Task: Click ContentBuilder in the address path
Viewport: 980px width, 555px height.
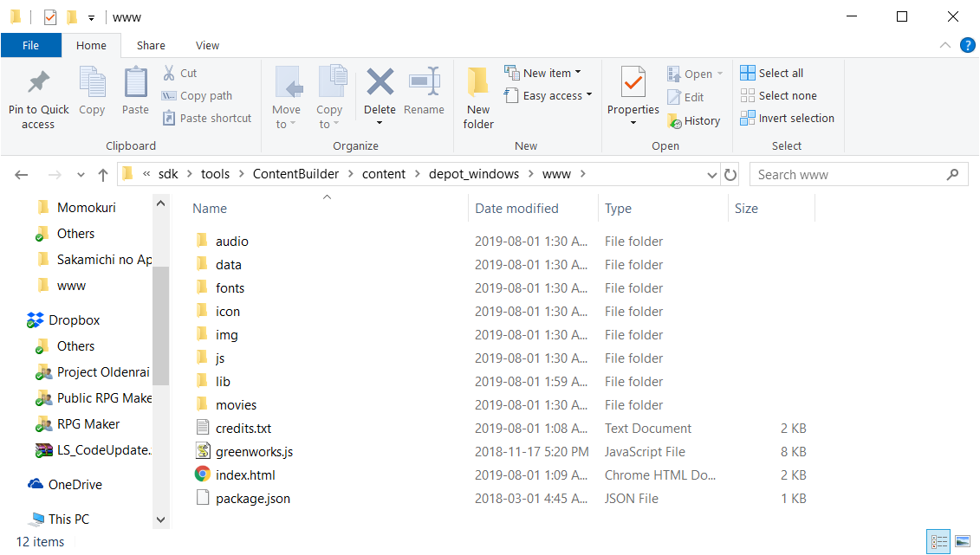Action: point(295,174)
